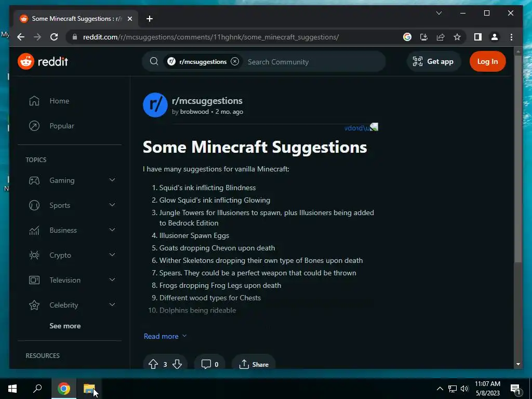Click the Business chart icon
This screenshot has height=399, width=532.
(x=34, y=230)
